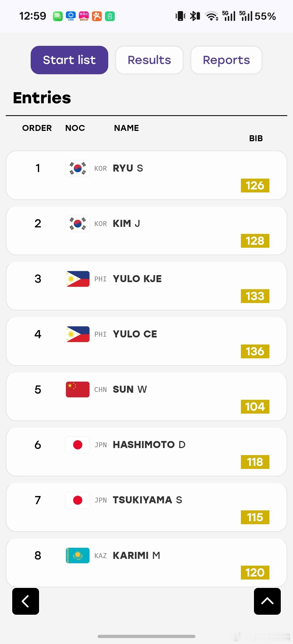Image resolution: width=293 pixels, height=644 pixels.
Task: Select the Start list tab
Action: point(69,60)
